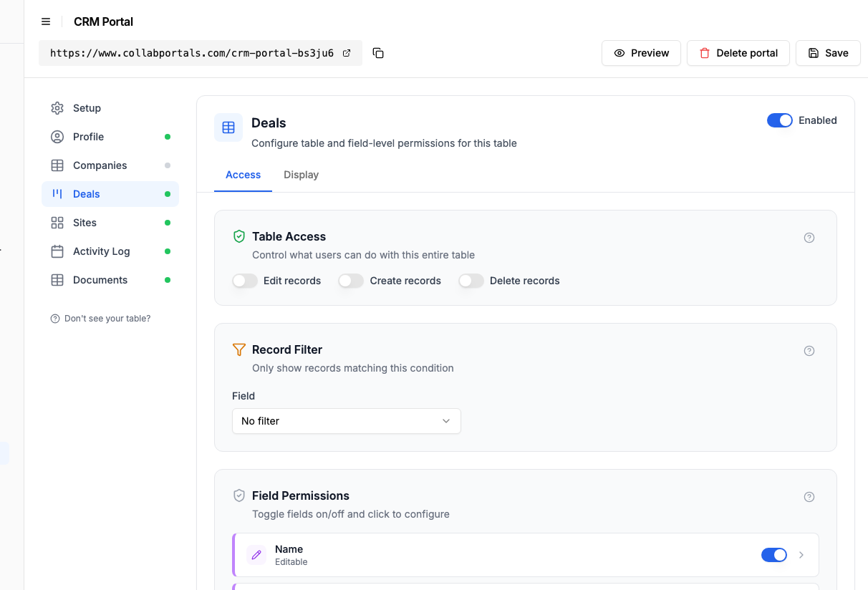Click the question icon beside Don't see your table
The height and width of the screenshot is (590, 868).
55,319
